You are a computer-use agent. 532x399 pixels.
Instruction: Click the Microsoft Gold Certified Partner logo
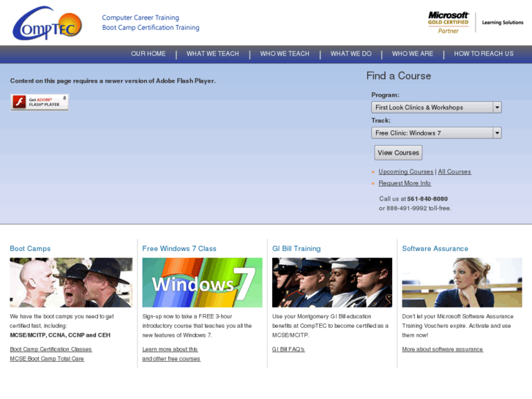pos(448,23)
